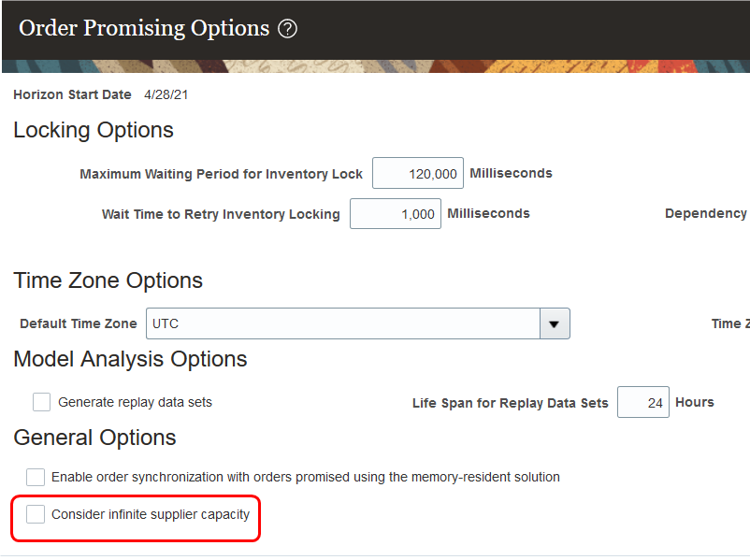Viewport: 750px width, 560px height.
Task: Click the Time Zone Options section heading
Action: click(108, 280)
